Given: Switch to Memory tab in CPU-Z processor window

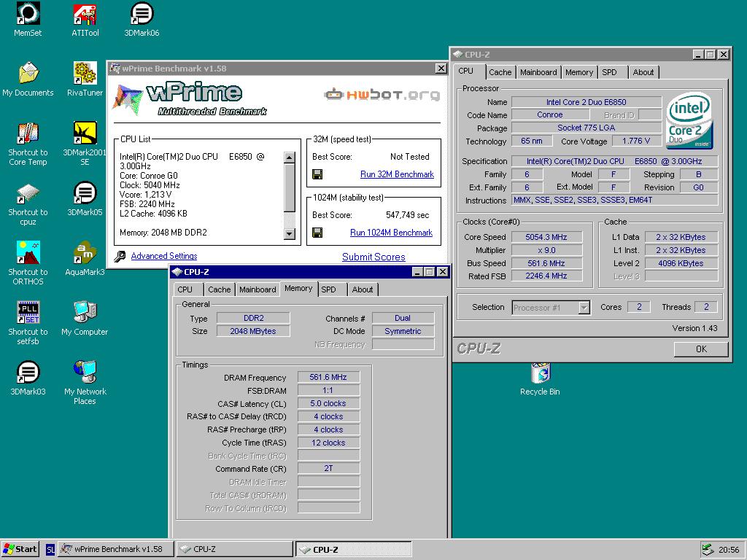Looking at the screenshot, I should tap(579, 72).
